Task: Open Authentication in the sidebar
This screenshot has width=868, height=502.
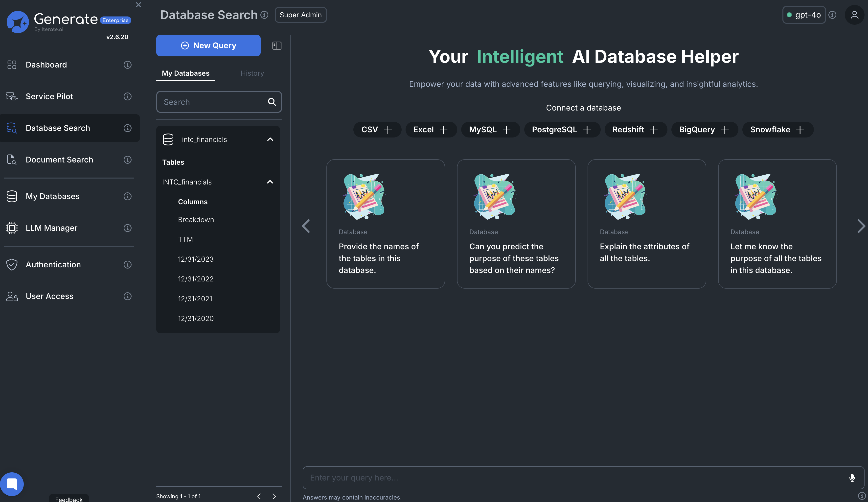Action: tap(53, 265)
